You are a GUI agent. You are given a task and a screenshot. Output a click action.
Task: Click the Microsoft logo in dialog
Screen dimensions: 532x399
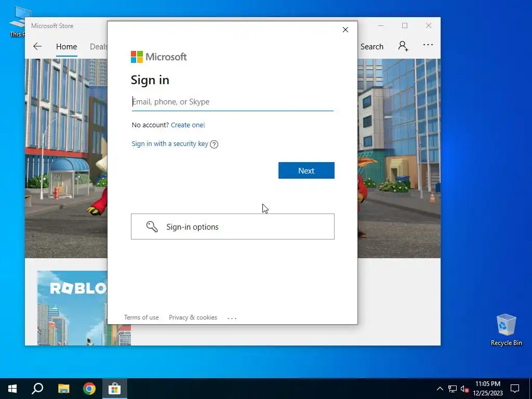point(159,57)
